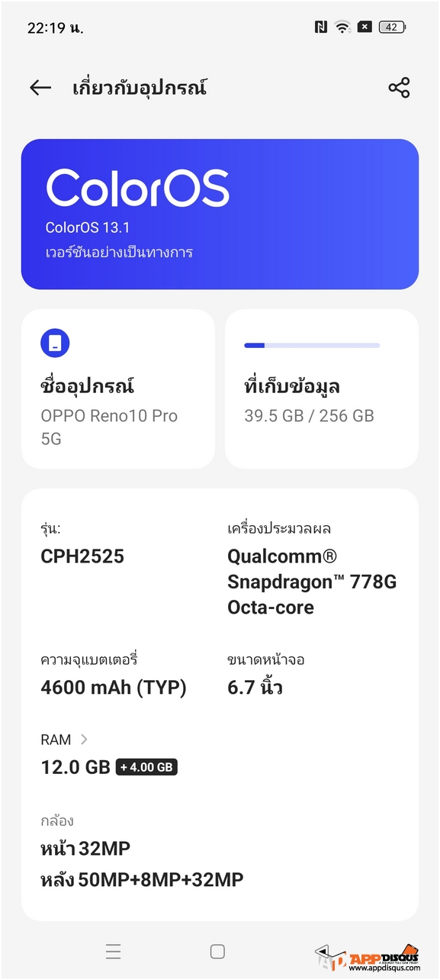
Task: Open the ชื่ออุปกรณ์ device name card
Action: pos(118,388)
